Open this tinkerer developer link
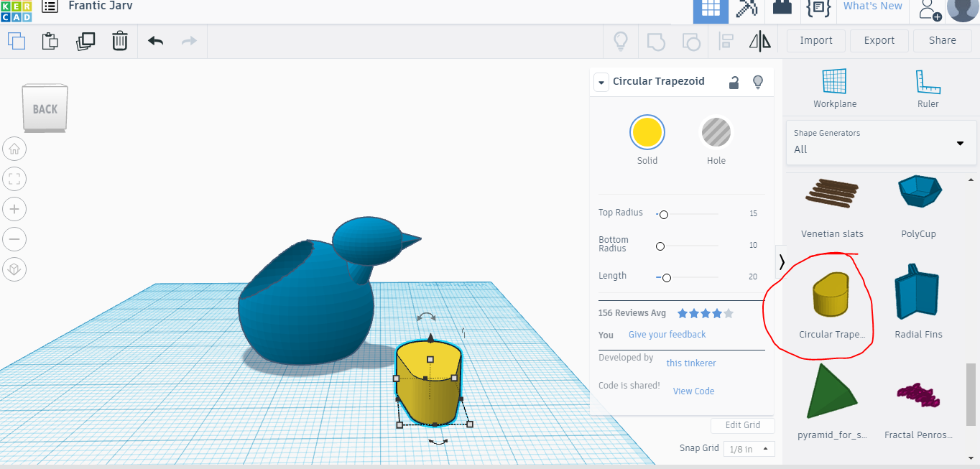The width and height of the screenshot is (980, 469). [691, 363]
